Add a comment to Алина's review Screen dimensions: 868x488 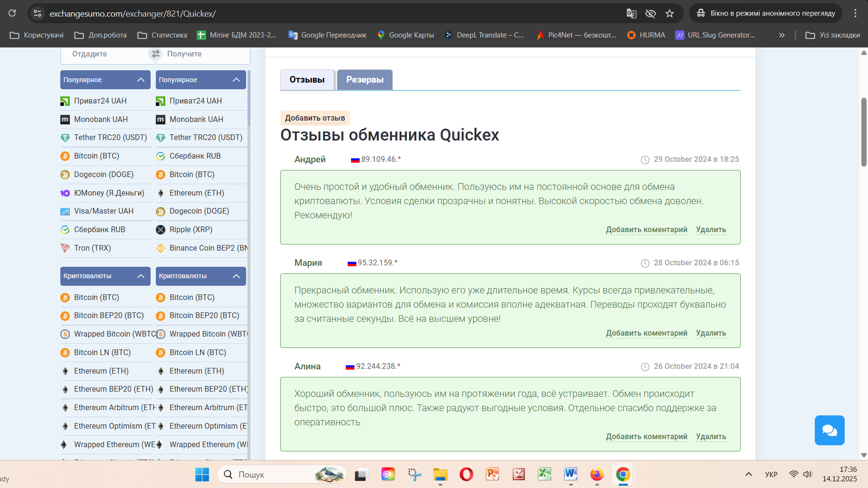pyautogui.click(x=647, y=437)
